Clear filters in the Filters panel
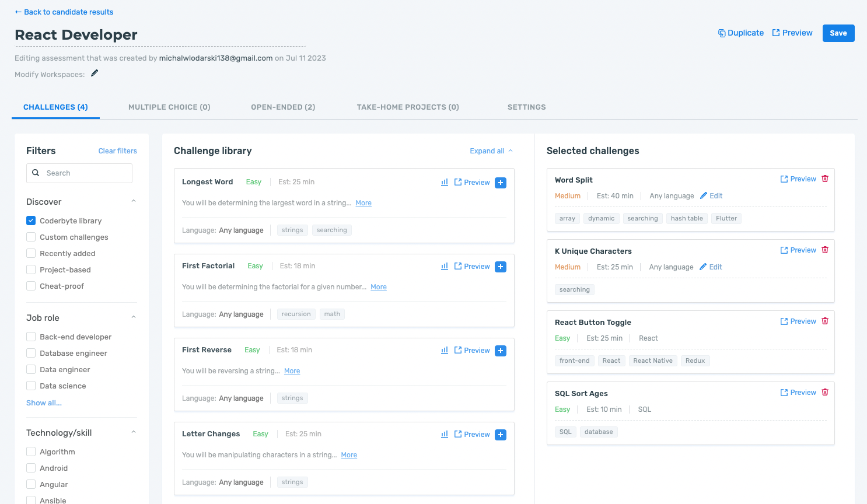The height and width of the screenshot is (504, 867). (x=118, y=151)
